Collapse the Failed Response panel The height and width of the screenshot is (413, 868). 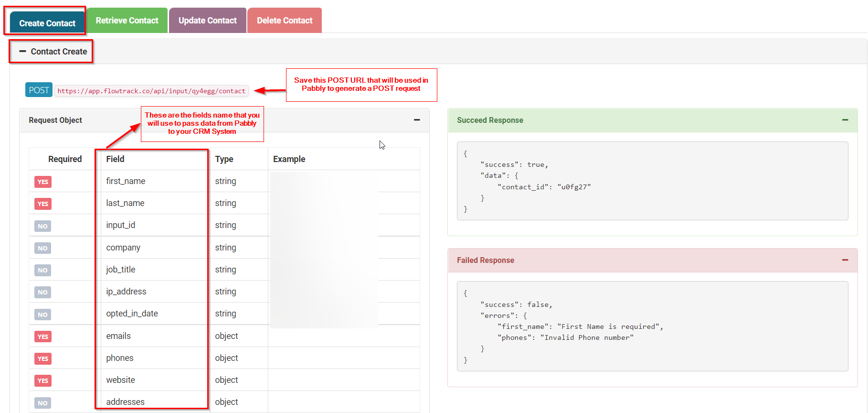pos(845,260)
